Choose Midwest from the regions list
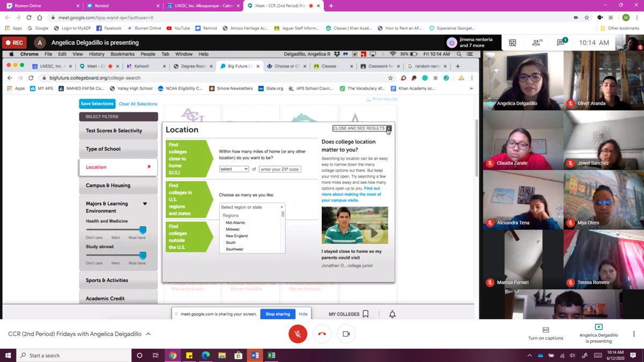The image size is (644, 362). (233, 229)
